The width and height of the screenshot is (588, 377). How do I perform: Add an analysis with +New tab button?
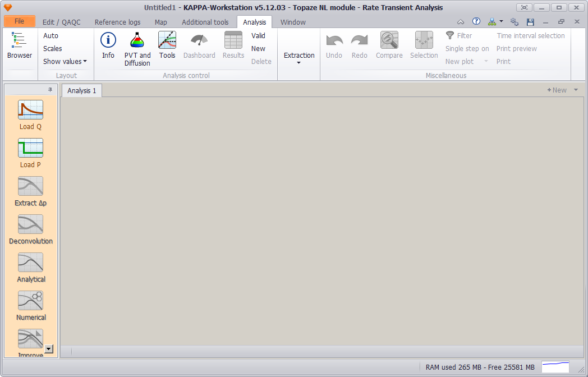tap(557, 90)
